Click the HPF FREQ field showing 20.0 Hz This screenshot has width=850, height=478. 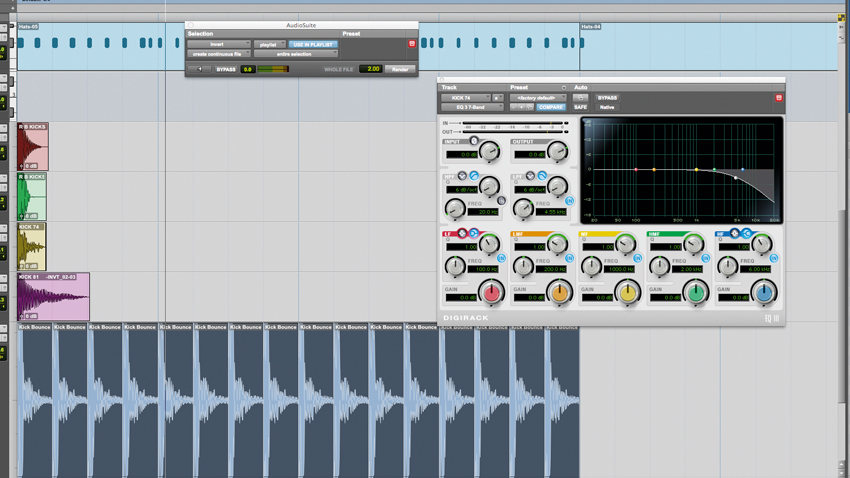tap(483, 212)
